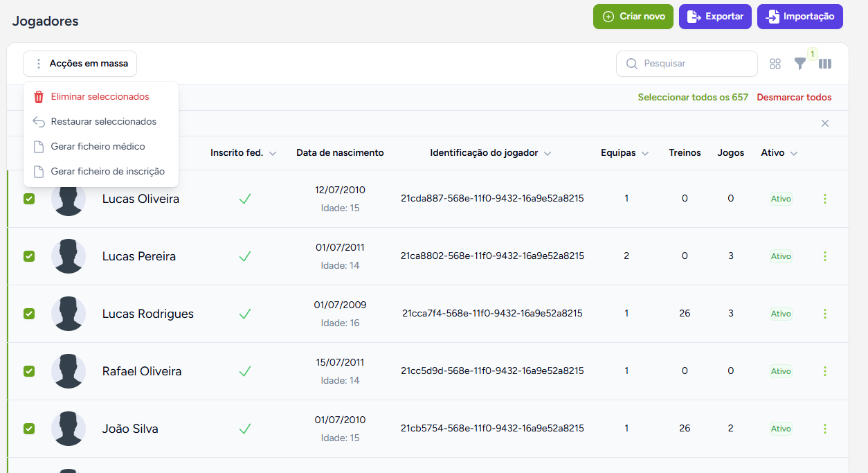Focus the Pesquisar search field

[x=687, y=64]
